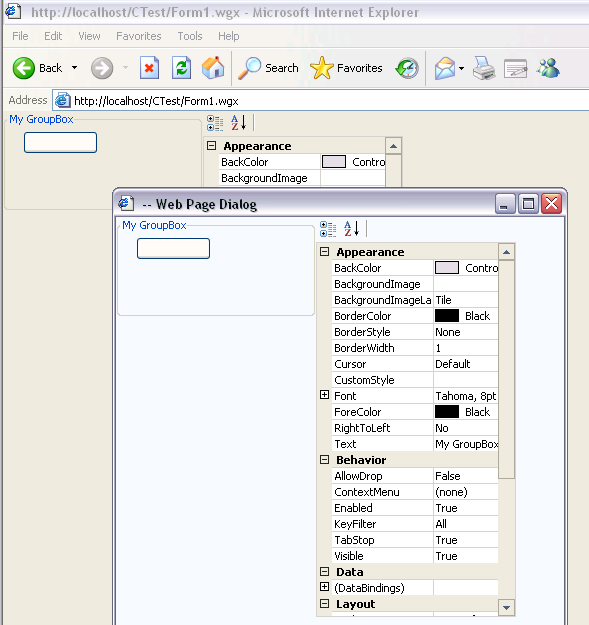Viewport: 589px width, 625px height.
Task: Select the BorderColor black swatch
Action: point(447,316)
